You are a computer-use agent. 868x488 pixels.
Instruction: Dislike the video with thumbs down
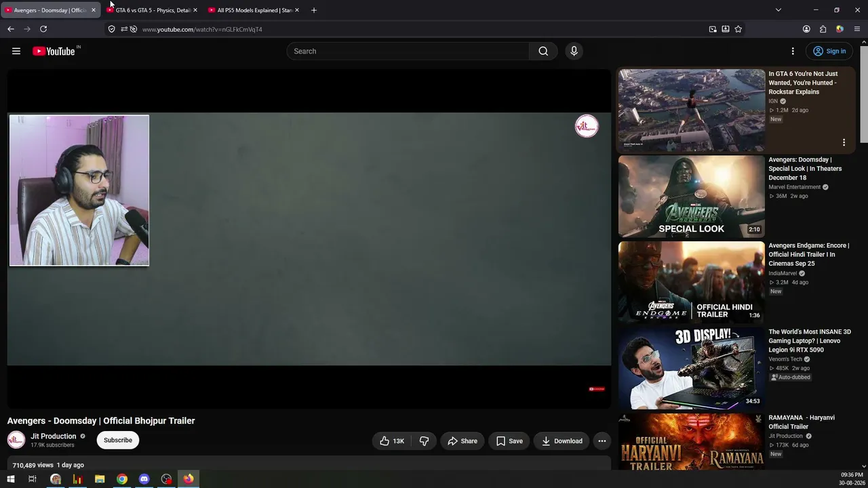pyautogui.click(x=424, y=441)
